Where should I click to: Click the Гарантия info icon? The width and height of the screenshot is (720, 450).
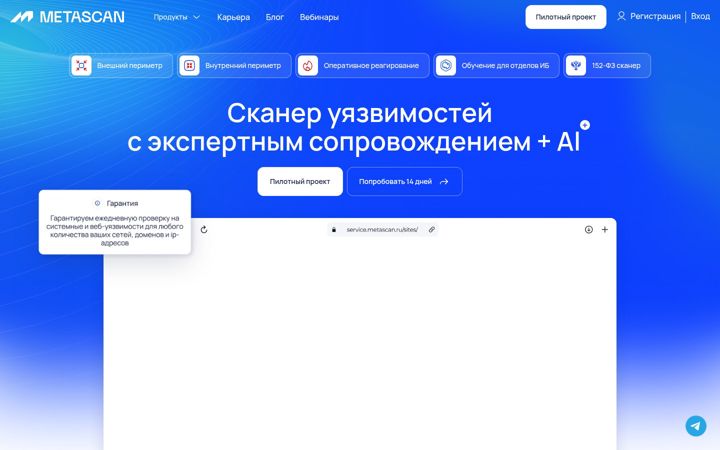(x=97, y=203)
